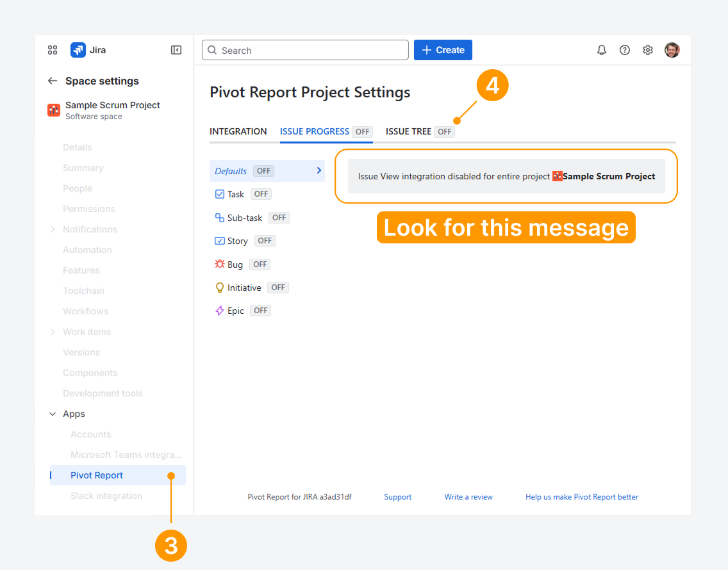This screenshot has width=728, height=570.
Task: Open Microsoft Teams integration in the sidebar
Action: [x=126, y=455]
